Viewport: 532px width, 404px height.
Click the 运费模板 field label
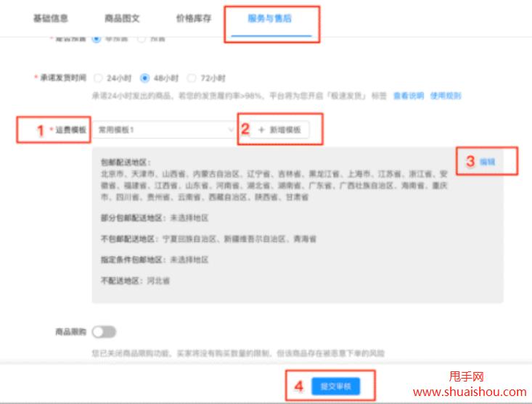click(71, 130)
